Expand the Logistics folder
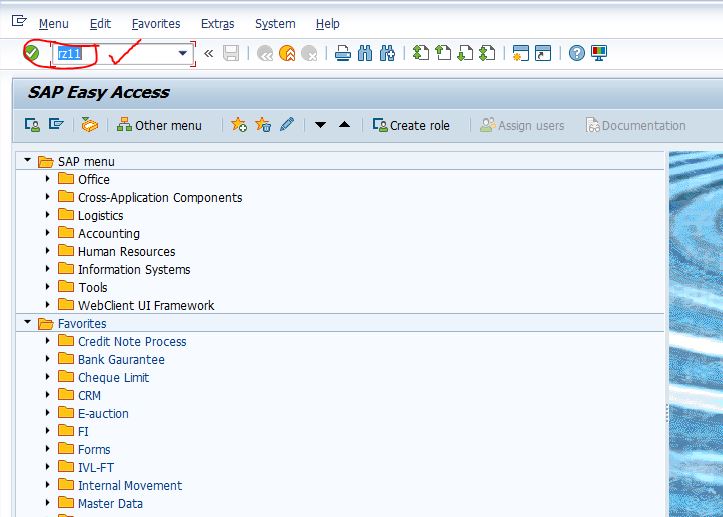This screenshot has height=517, width=723. [47, 215]
